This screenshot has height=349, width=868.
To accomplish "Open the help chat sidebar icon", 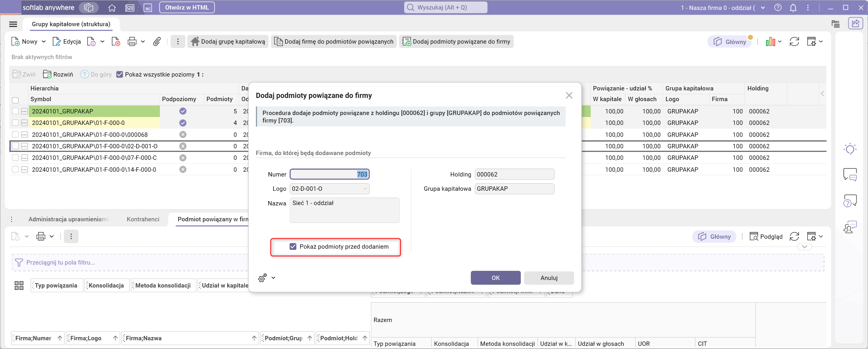I will tap(850, 201).
